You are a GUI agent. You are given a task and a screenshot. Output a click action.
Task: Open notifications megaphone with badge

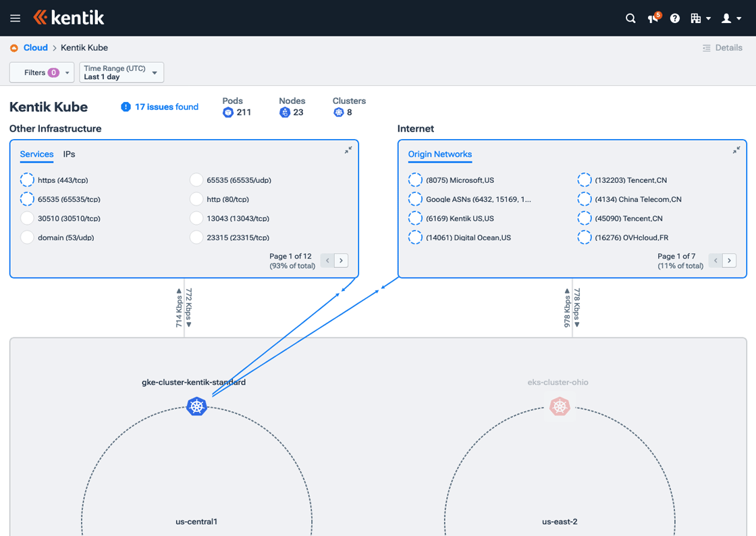(653, 18)
